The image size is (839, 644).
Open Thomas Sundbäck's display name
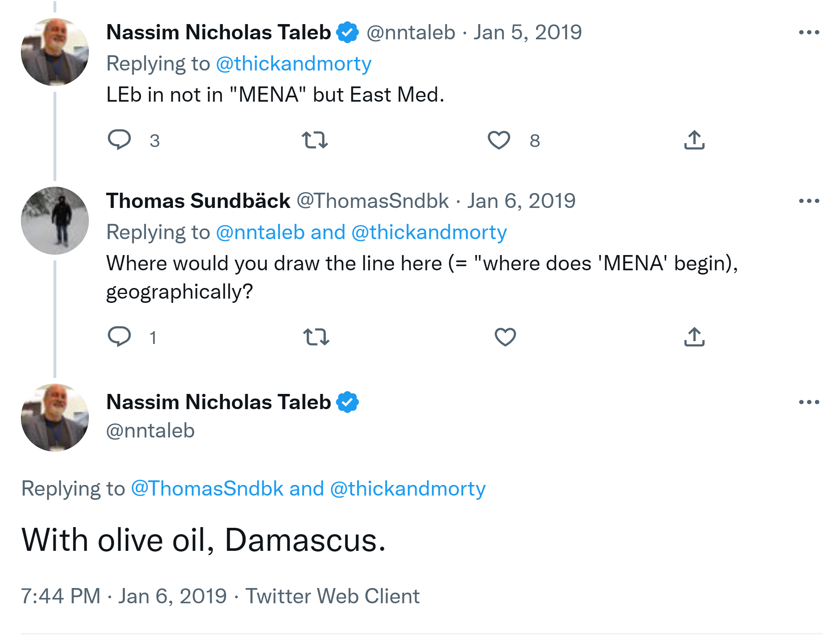pyautogui.click(x=198, y=201)
